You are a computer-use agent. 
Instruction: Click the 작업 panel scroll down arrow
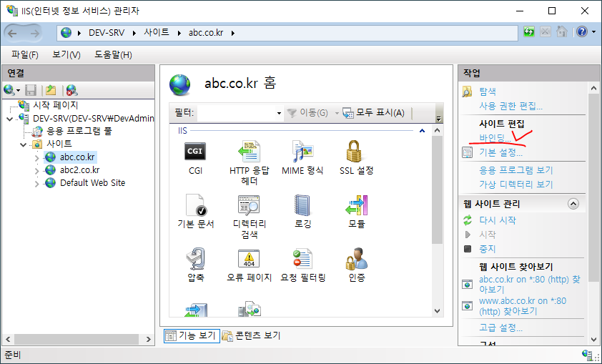pos(593,340)
